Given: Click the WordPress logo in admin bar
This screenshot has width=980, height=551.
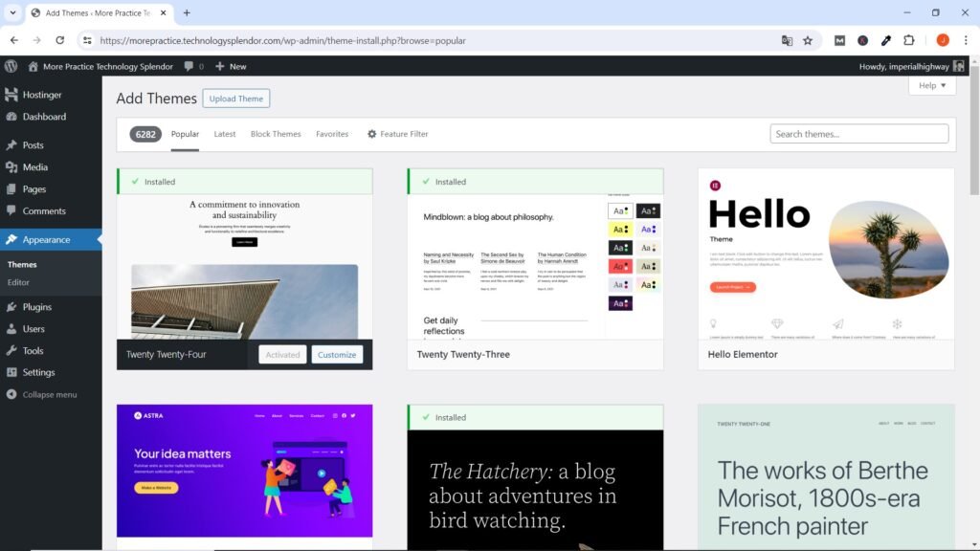Looking at the screenshot, I should click(11, 66).
